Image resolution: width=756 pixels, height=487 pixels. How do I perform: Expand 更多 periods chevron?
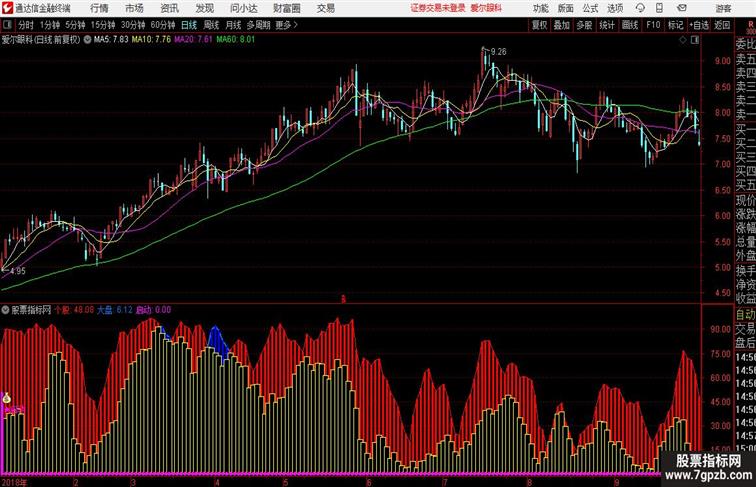[287, 25]
